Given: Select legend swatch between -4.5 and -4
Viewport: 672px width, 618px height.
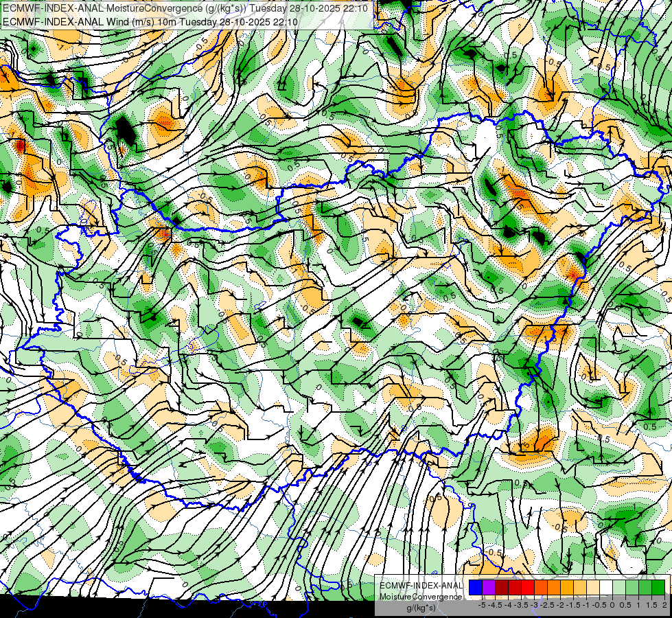Looking at the screenshot, I should pos(502,588).
